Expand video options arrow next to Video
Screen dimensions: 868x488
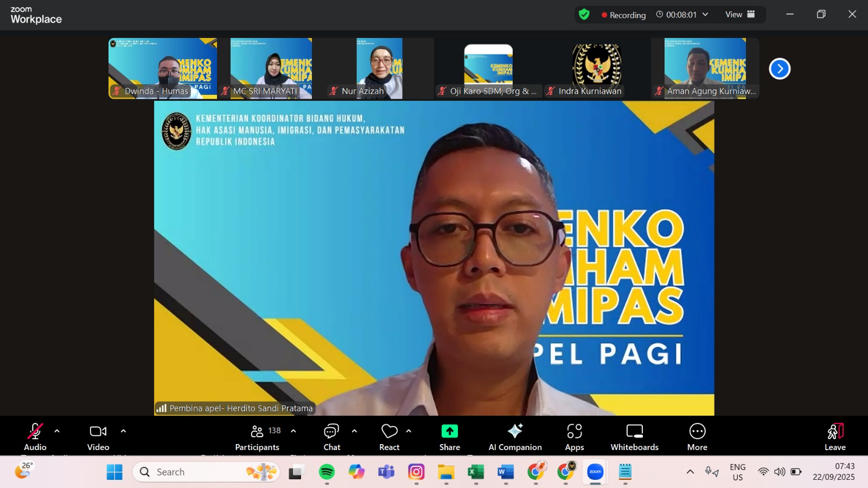(x=123, y=432)
